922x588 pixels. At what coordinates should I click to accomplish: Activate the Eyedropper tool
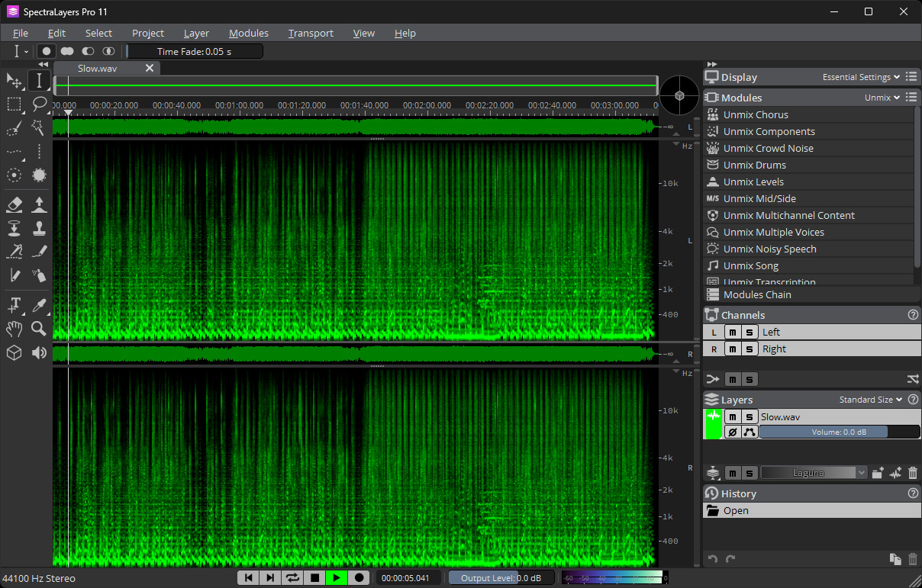click(x=39, y=305)
